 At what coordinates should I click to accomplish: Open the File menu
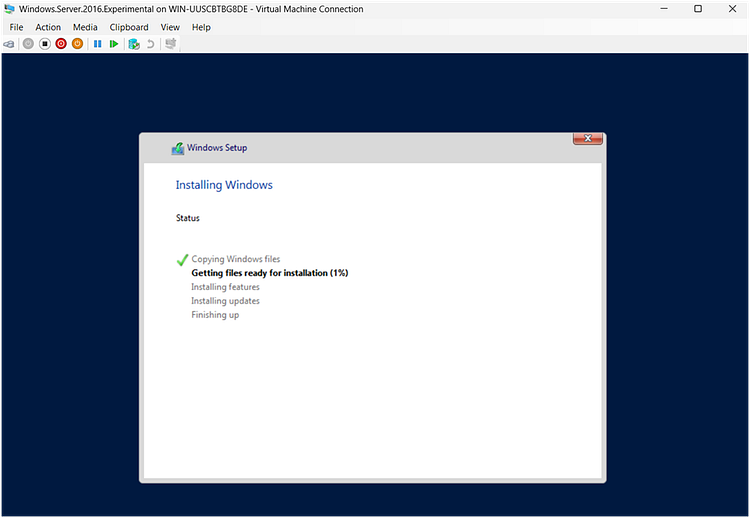(16, 27)
